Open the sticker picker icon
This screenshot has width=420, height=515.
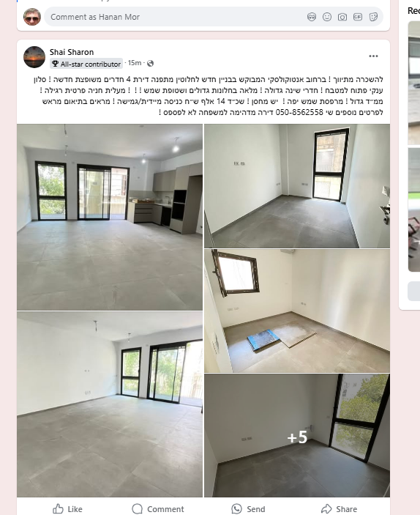[373, 17]
